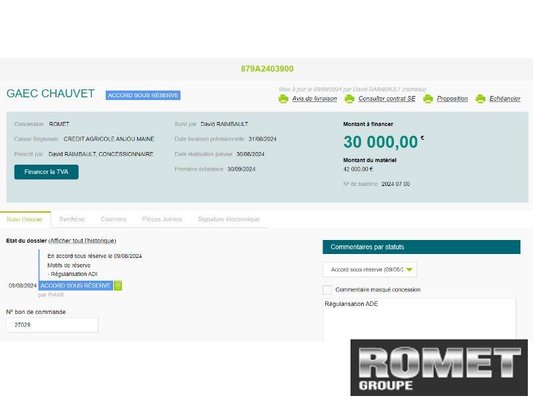Click the printer icon beside Proposition

[428, 99]
